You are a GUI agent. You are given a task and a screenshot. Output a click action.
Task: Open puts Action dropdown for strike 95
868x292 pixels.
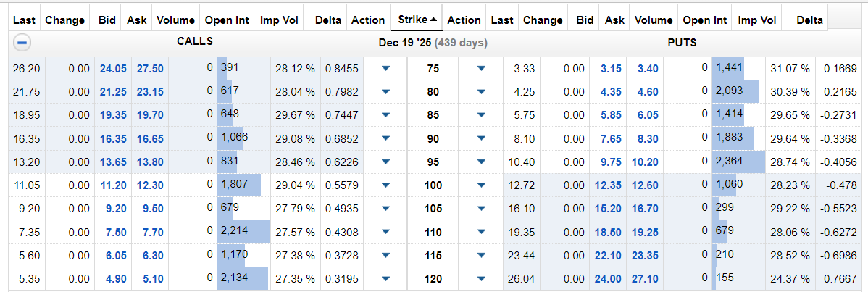[x=480, y=162]
